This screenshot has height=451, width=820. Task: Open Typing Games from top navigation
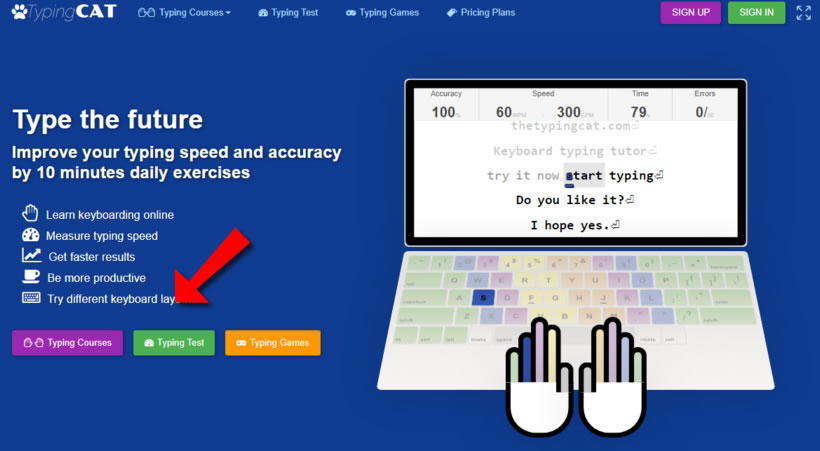point(382,13)
